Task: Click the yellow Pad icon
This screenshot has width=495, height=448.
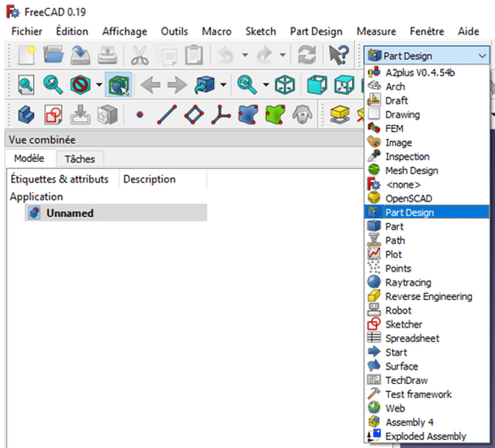Action: click(340, 114)
